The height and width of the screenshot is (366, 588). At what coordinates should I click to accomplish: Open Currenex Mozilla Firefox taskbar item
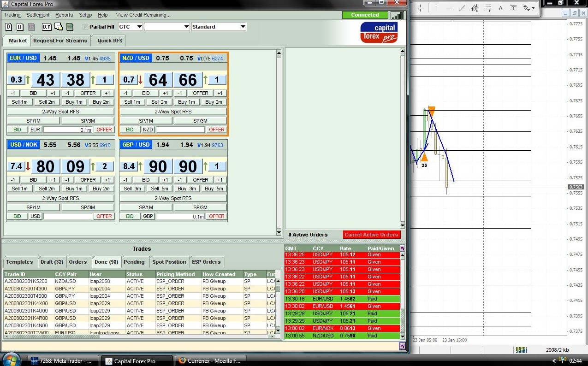click(x=211, y=360)
